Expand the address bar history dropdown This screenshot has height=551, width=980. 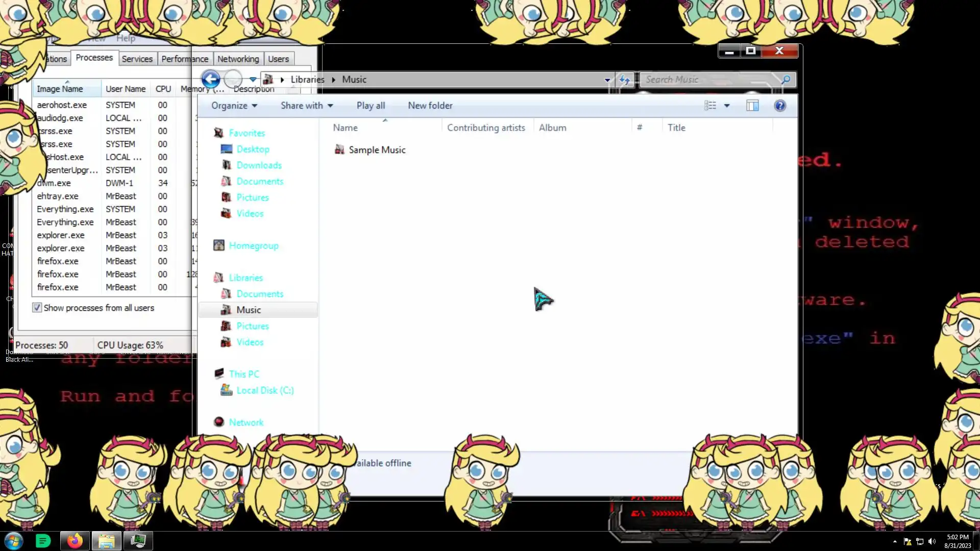607,80
